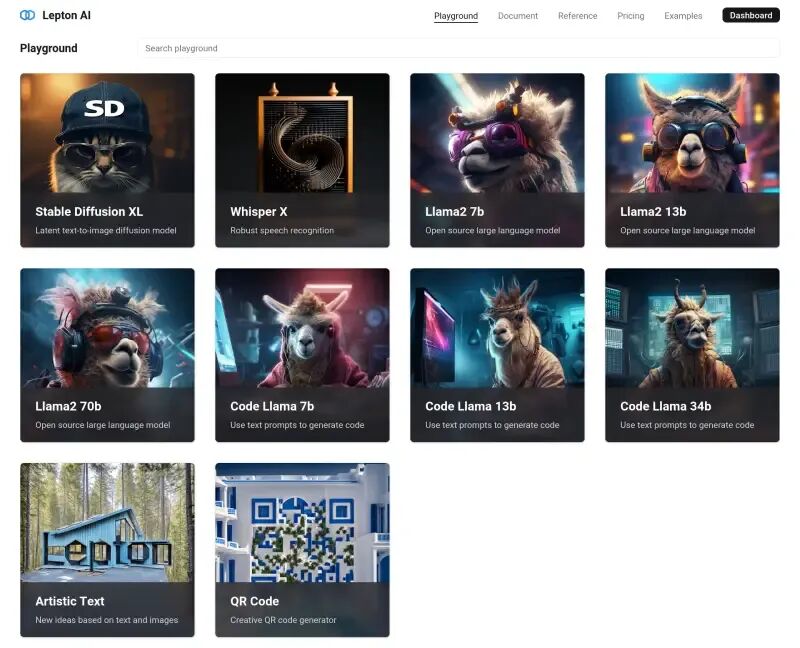
Task: Click the Artistic Text title
Action: pyautogui.click(x=70, y=601)
